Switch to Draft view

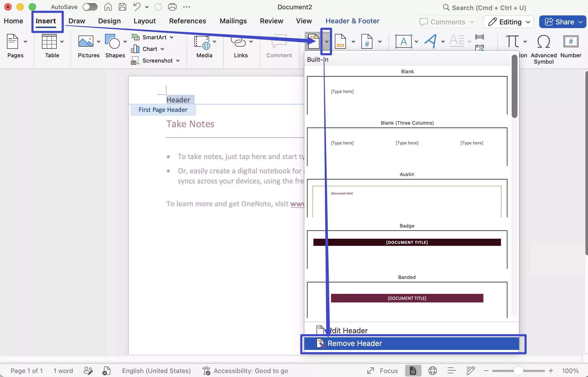[471, 371]
